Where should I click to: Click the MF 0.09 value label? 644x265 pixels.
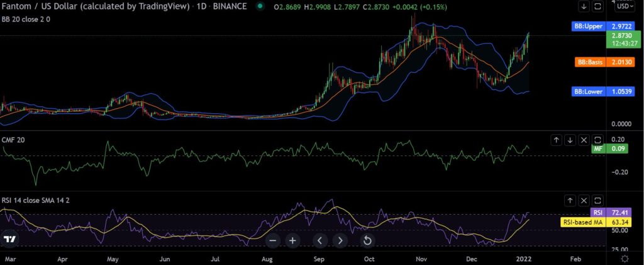point(609,149)
